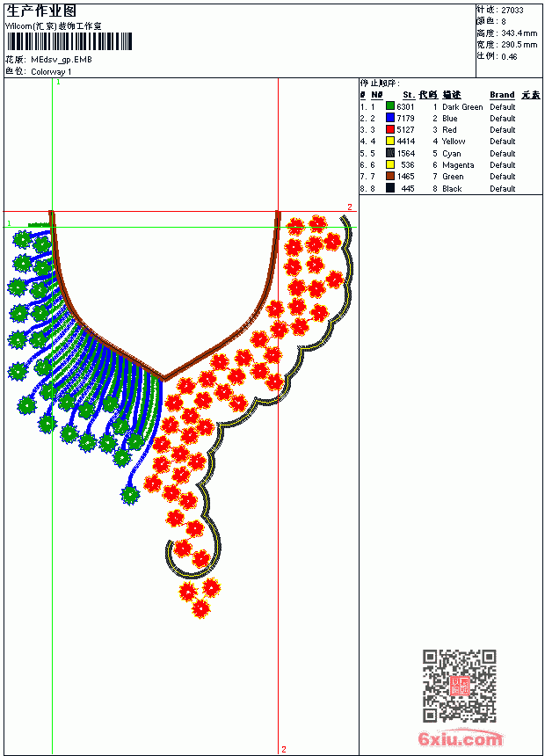Click the bottom green flower on the blue stem
This screenshot has width=545, height=756.
[x=130, y=495]
